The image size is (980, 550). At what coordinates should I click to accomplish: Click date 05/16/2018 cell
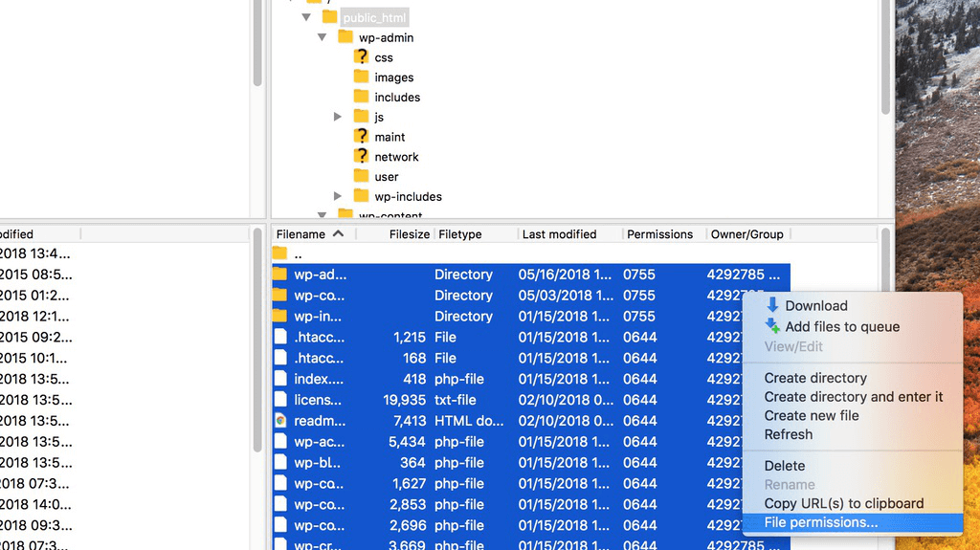point(565,275)
